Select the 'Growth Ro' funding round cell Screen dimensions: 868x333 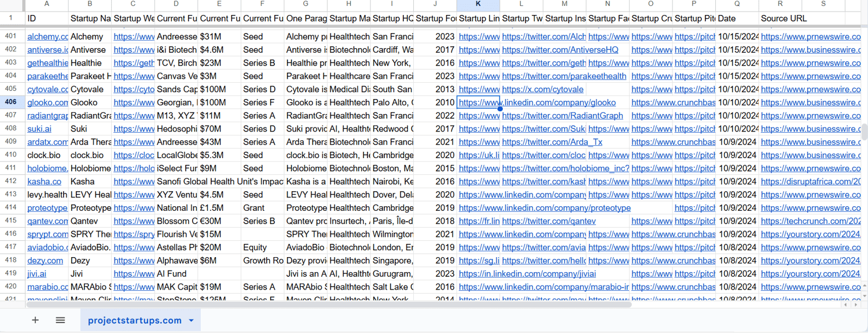point(262,261)
